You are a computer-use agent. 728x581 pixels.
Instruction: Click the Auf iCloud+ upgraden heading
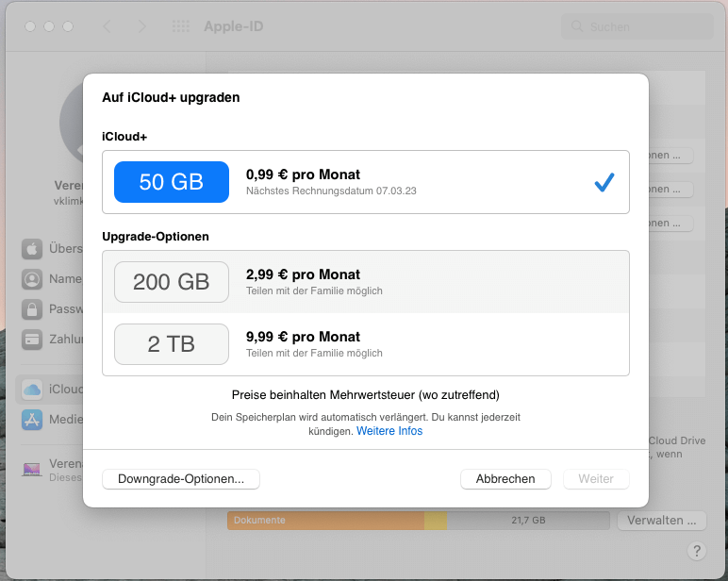(x=171, y=97)
